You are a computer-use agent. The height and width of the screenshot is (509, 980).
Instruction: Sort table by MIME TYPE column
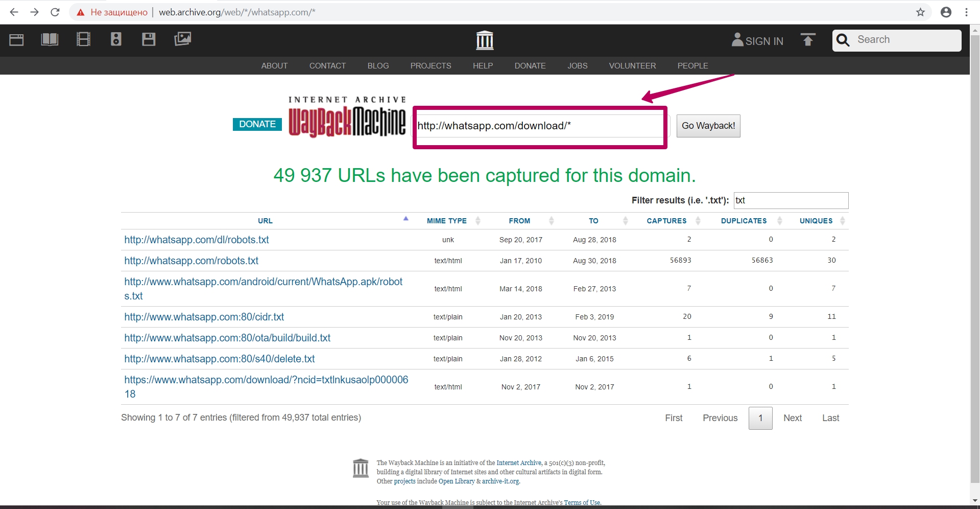click(x=447, y=221)
